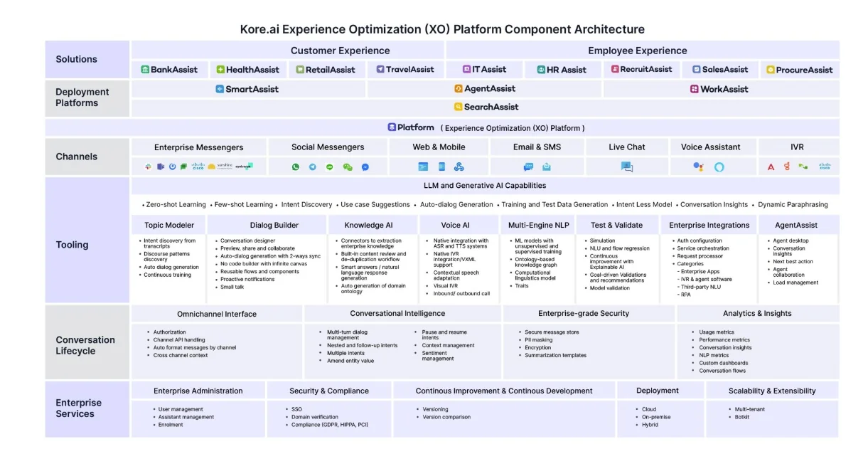Select the Telegram icon
This screenshot has width=868, height=449.
[x=312, y=167]
